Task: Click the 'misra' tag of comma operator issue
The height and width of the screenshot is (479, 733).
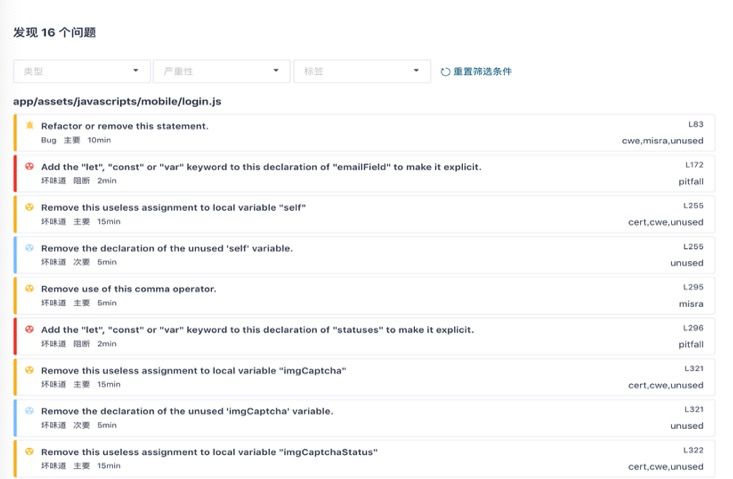Action: coord(691,304)
